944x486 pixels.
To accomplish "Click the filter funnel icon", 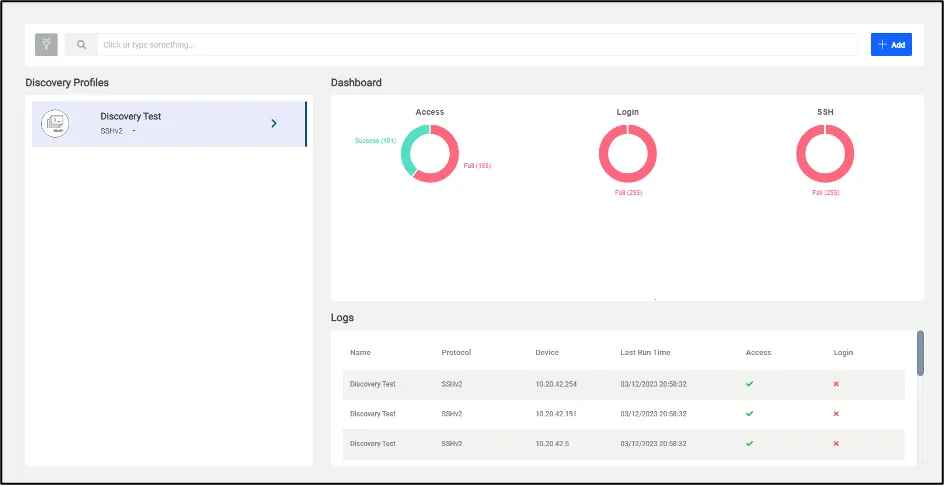I will pos(46,45).
